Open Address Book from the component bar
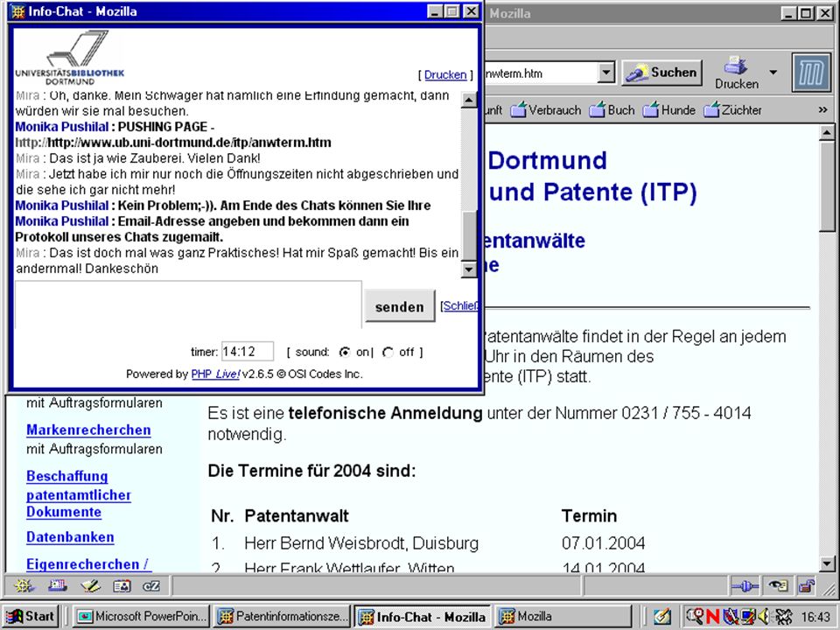The height and width of the screenshot is (630, 840). (122, 586)
